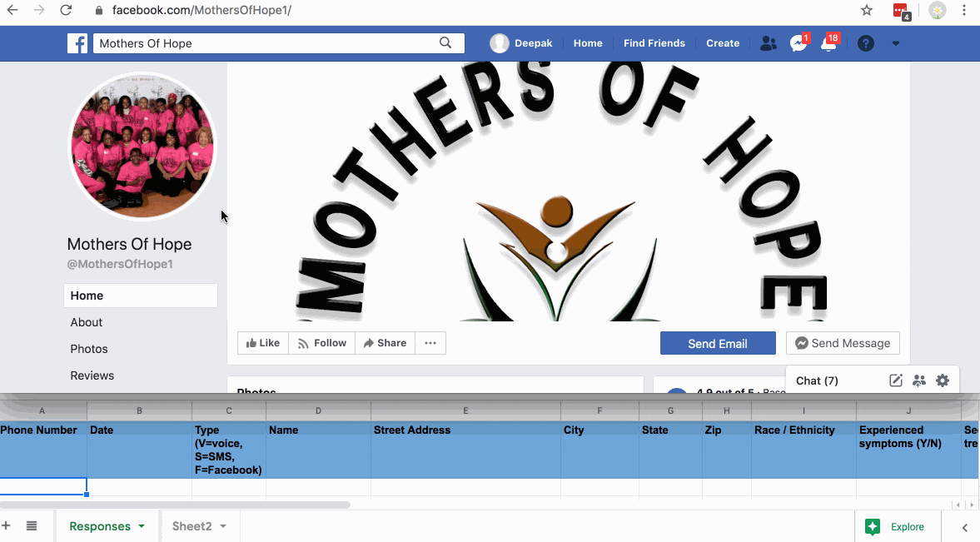980x542 pixels.
Task: Open the Home tab on the page sidebar
Action: pos(141,296)
